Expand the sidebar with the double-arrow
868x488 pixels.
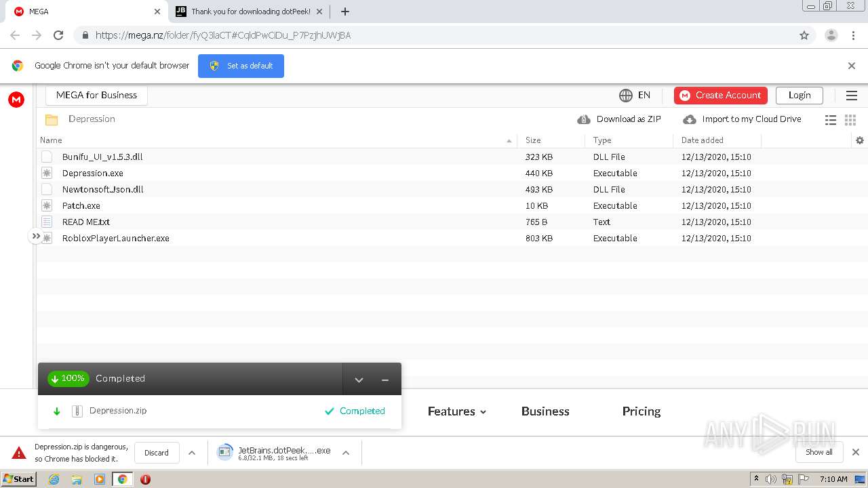[36, 236]
